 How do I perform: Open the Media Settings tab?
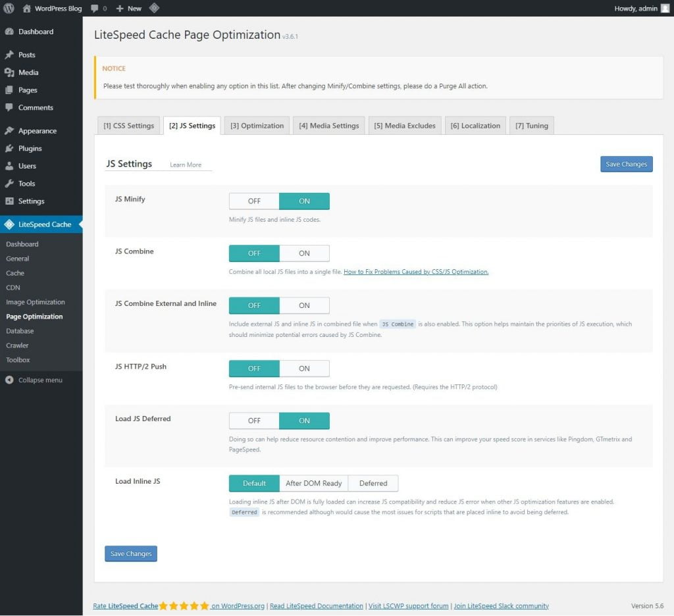329,126
